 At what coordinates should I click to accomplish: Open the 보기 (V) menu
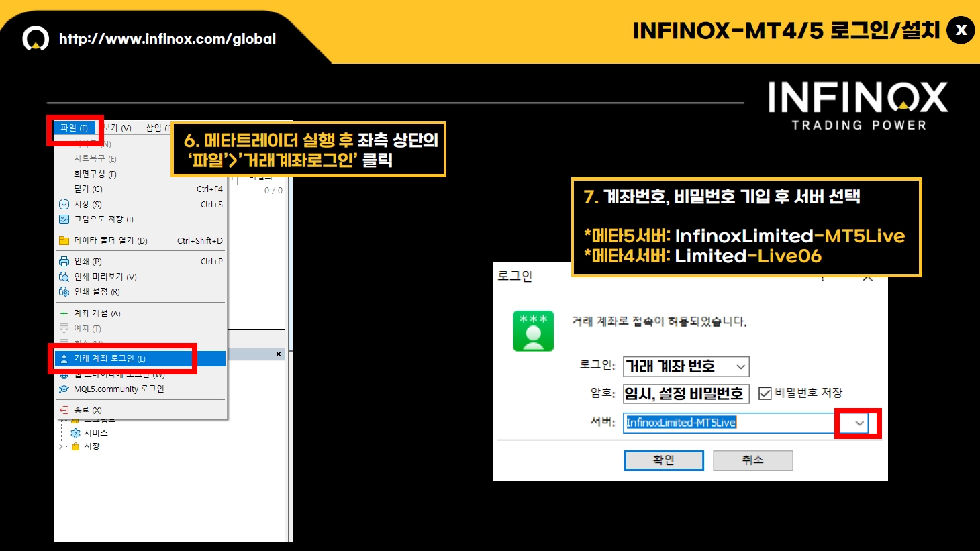[x=117, y=128]
